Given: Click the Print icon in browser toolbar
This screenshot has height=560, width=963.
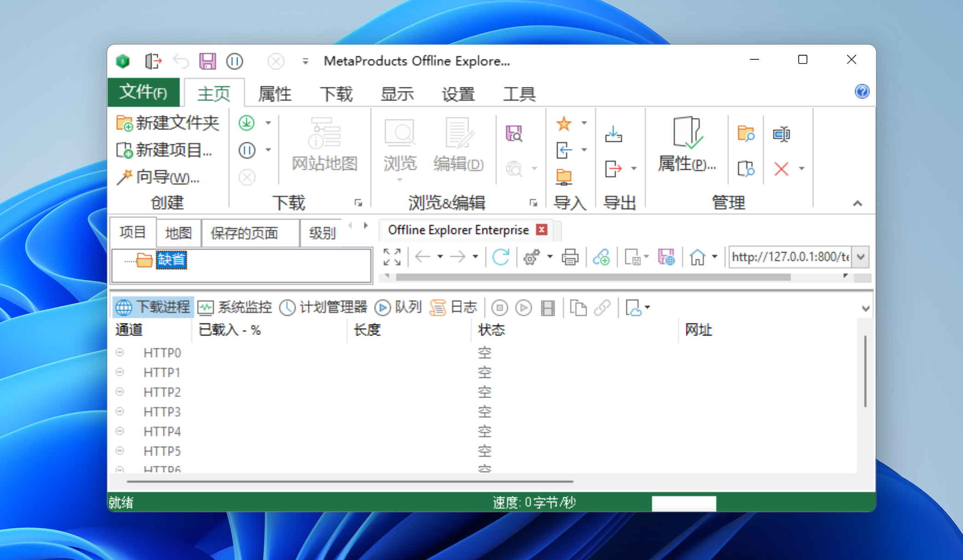Looking at the screenshot, I should pyautogui.click(x=570, y=257).
